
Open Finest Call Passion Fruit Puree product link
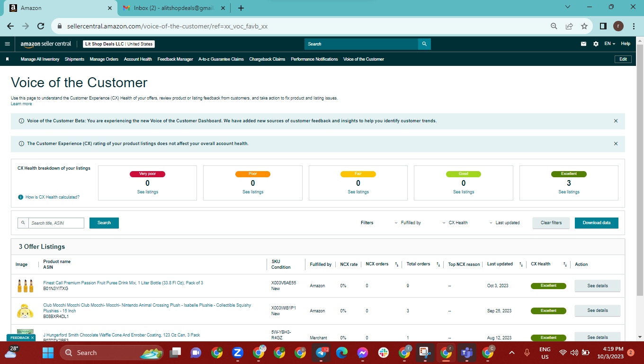pos(123,283)
